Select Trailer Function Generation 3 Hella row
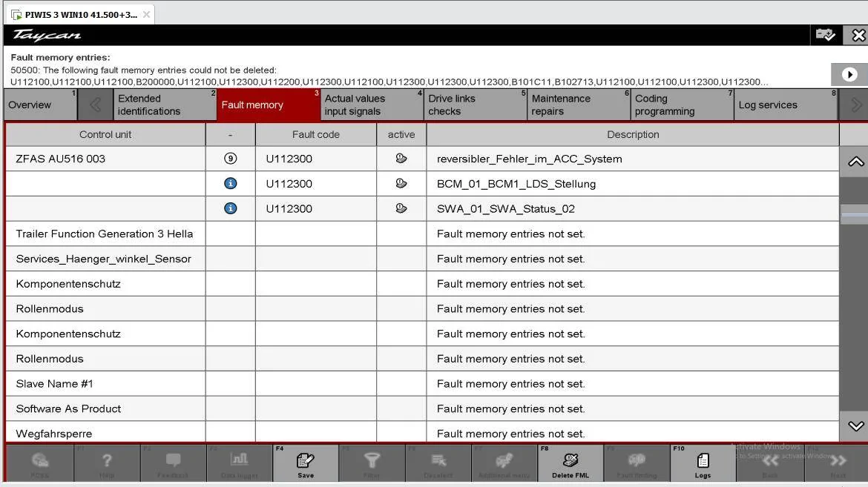This screenshot has width=868, height=487. pyautogui.click(x=422, y=233)
